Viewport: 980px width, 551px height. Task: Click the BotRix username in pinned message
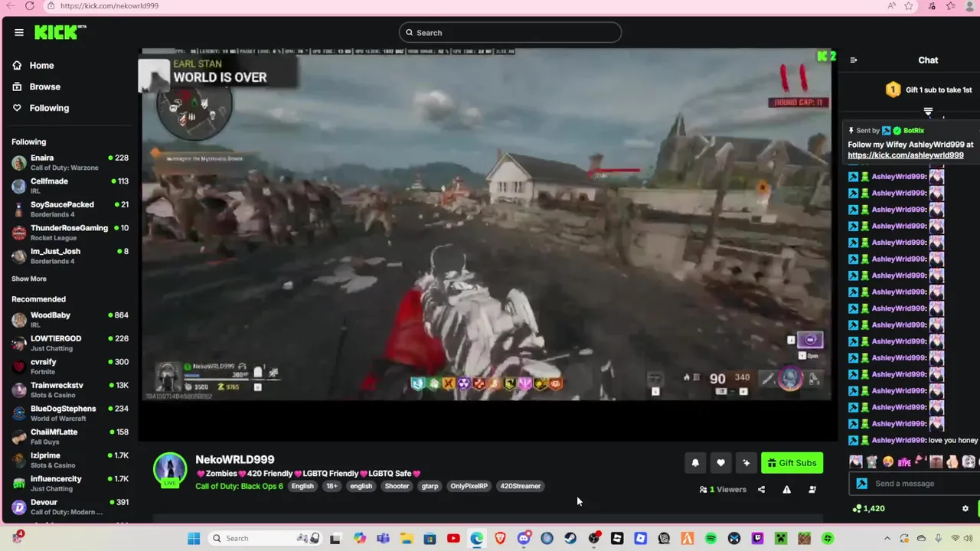pos(913,131)
